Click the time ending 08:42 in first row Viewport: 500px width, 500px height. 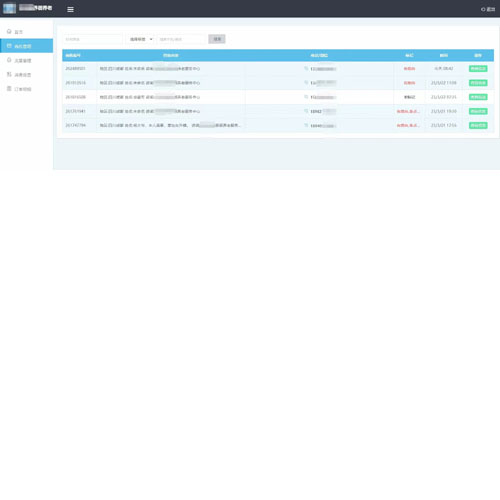click(x=444, y=68)
